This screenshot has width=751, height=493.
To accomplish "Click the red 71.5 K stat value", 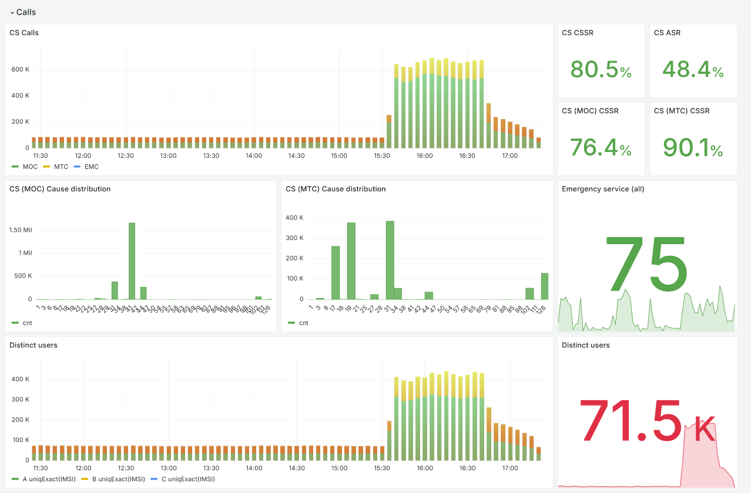I will (646, 422).
